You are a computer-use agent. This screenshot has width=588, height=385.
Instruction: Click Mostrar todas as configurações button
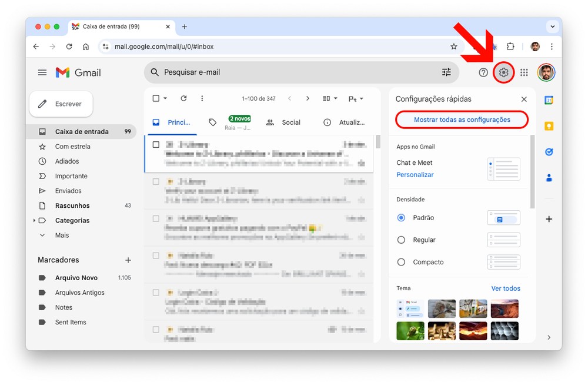[462, 120]
